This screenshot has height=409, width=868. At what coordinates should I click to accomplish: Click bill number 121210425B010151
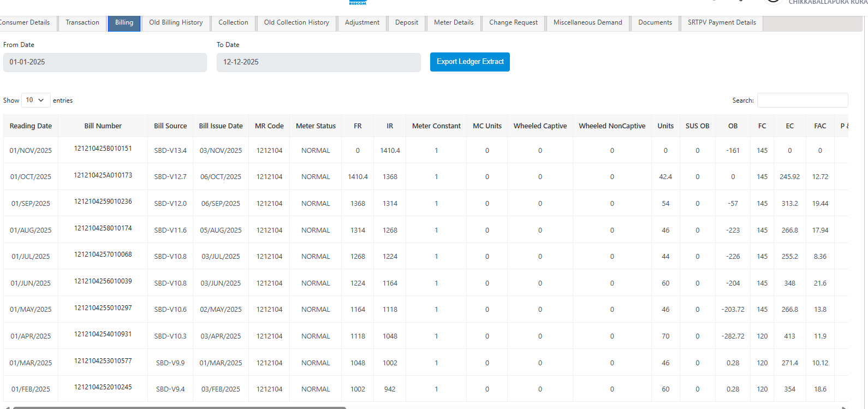point(103,149)
